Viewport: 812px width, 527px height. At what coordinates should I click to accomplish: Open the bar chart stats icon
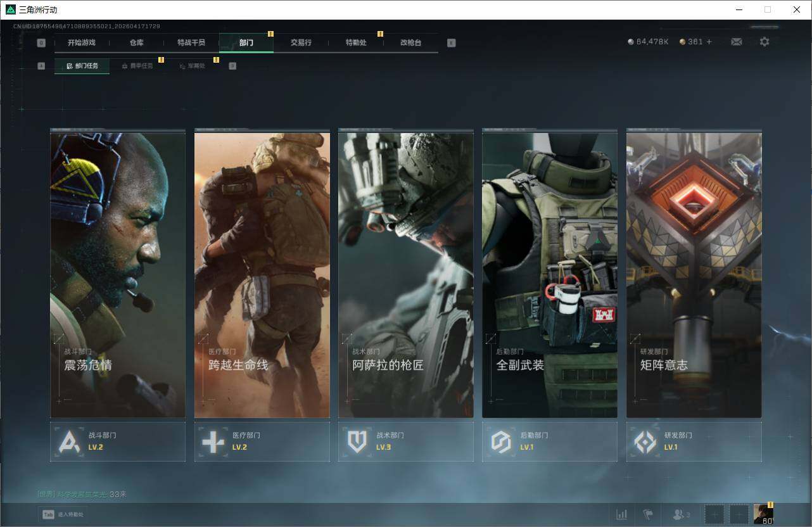pyautogui.click(x=622, y=514)
